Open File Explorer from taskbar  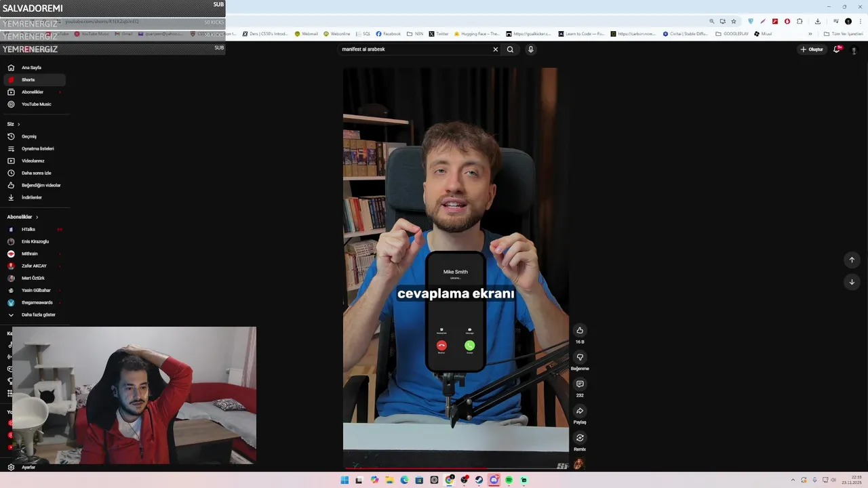389,480
